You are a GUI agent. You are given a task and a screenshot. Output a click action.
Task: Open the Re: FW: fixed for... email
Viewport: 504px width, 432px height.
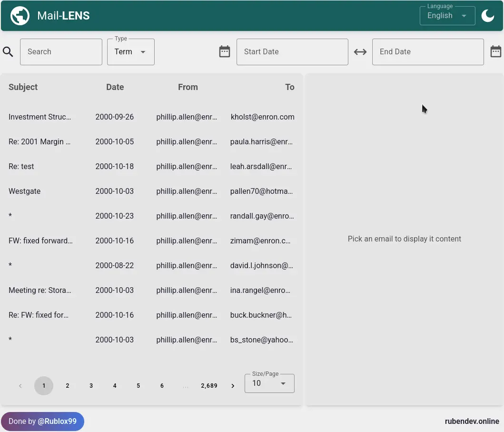tap(39, 315)
